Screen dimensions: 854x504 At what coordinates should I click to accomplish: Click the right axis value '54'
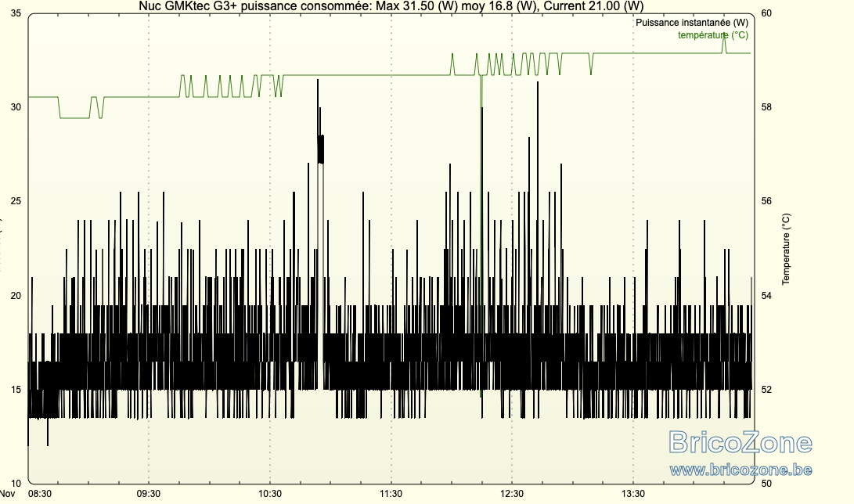coord(766,296)
